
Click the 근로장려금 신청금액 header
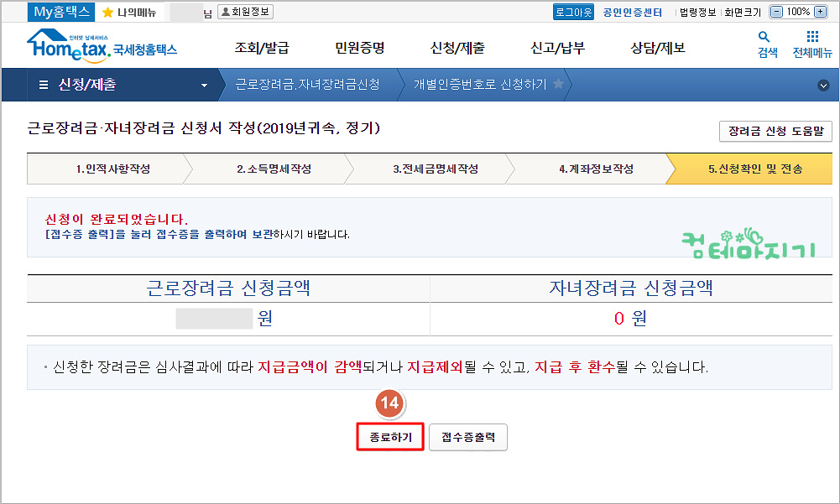pos(228,288)
